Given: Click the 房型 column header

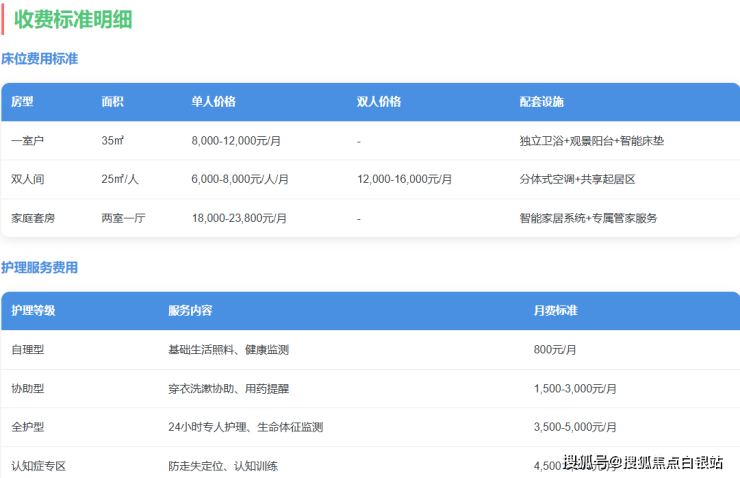Looking at the screenshot, I should [22, 102].
